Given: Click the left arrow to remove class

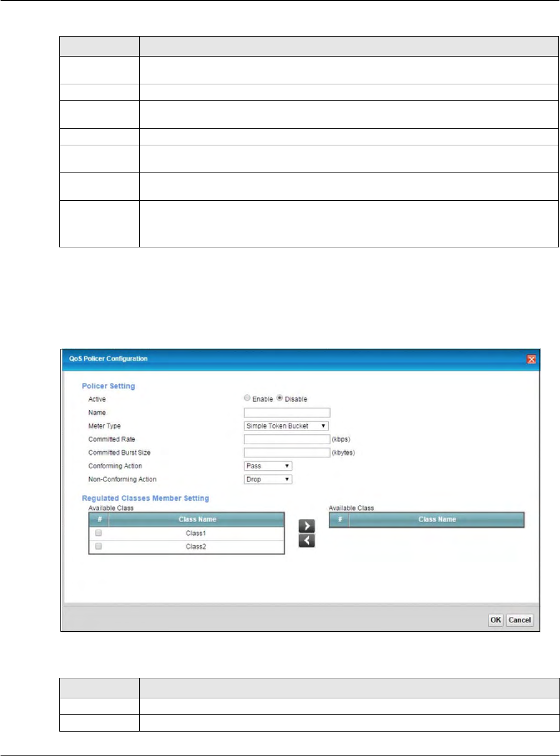Looking at the screenshot, I should (x=307, y=541).
